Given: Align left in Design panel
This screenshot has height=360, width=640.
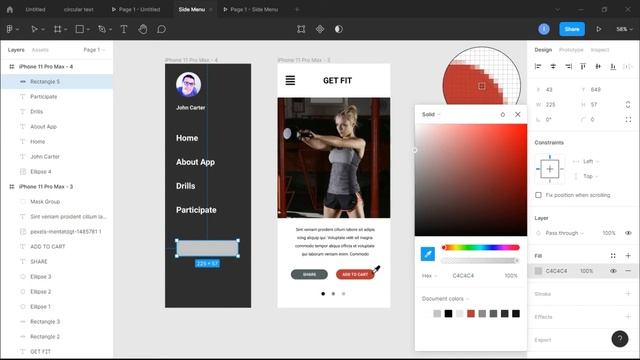Looking at the screenshot, I should 538,66.
